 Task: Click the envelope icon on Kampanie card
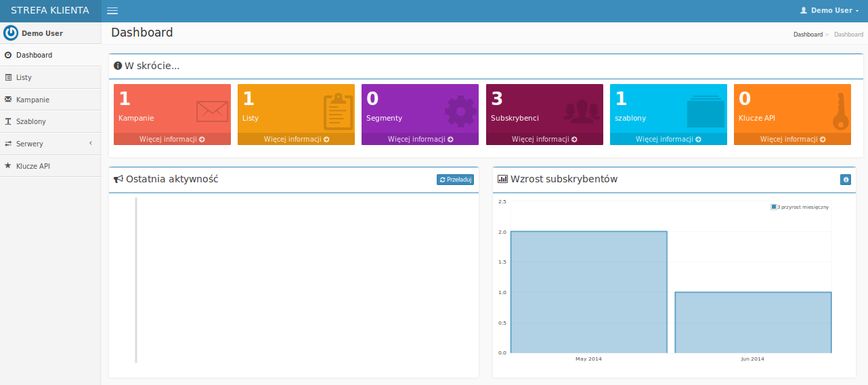point(212,111)
